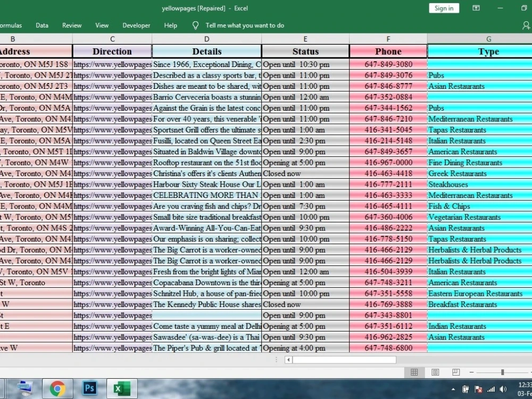Select the Sportsnet Grill details cell

(206, 130)
